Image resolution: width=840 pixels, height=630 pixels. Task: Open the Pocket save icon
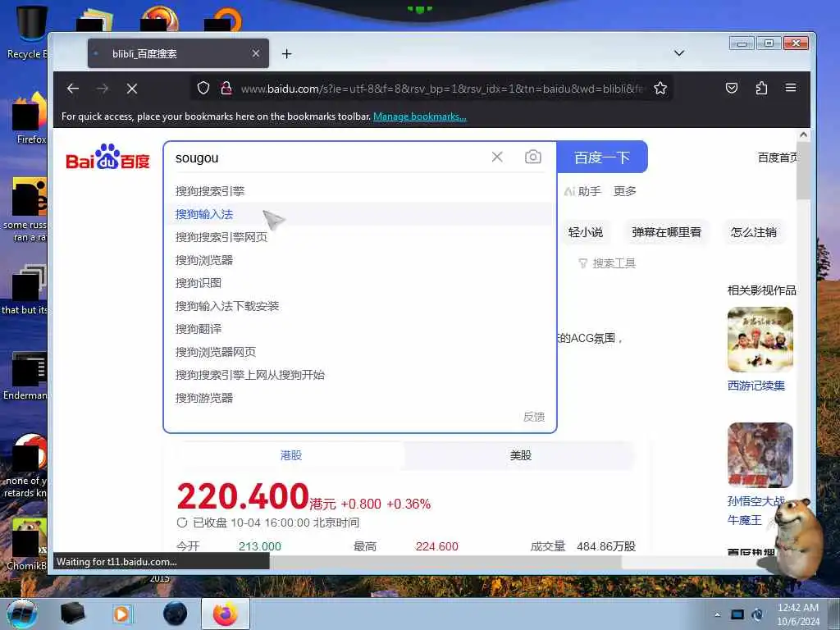(x=731, y=88)
